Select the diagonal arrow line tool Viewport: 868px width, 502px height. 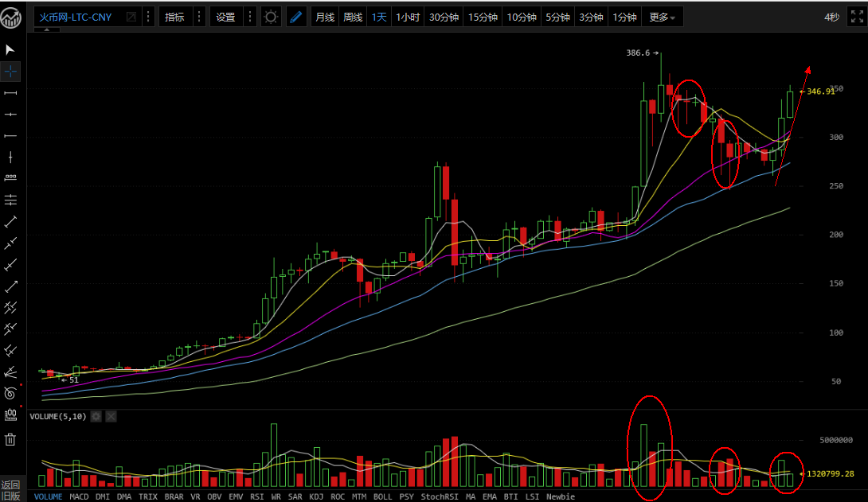click(10, 286)
